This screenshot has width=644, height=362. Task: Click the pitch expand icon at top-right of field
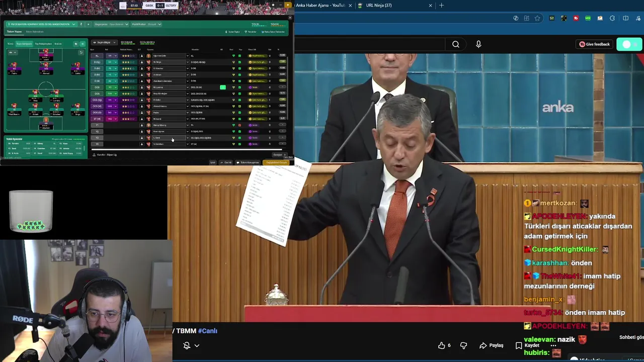tap(81, 52)
